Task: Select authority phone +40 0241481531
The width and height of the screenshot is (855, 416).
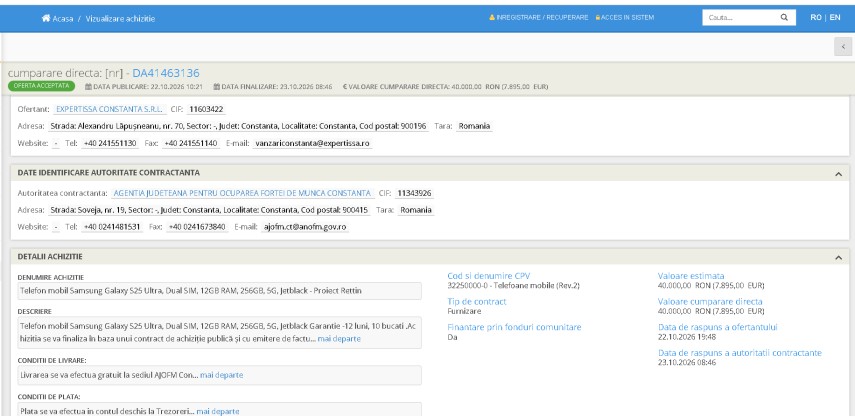Action: pos(112,227)
